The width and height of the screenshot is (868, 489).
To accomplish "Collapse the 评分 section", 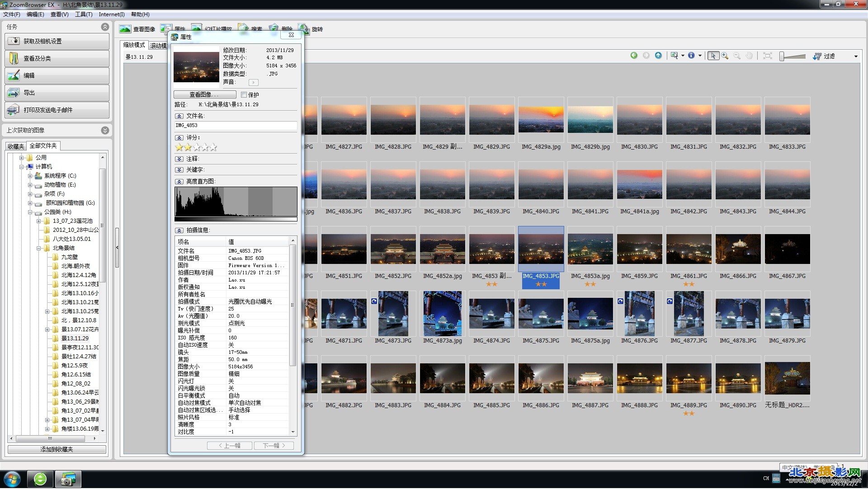I will pyautogui.click(x=179, y=138).
